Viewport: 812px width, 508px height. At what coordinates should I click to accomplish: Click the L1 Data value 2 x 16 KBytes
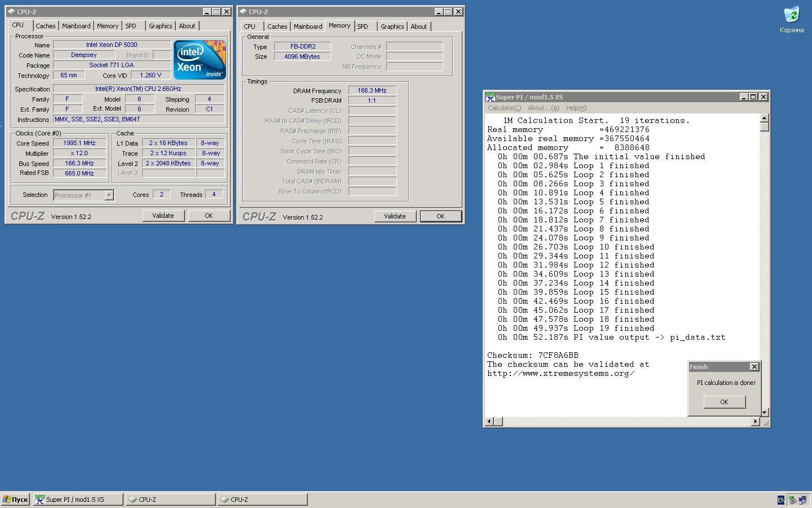pos(168,143)
